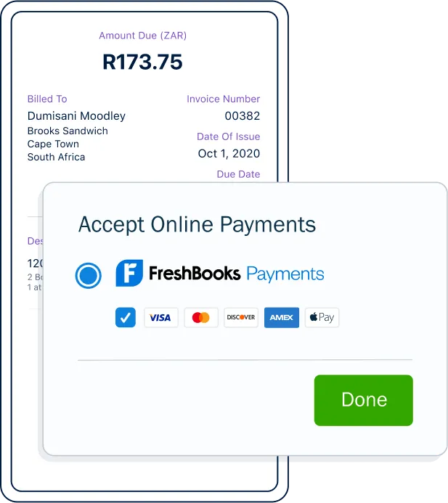This screenshot has width=448, height=503.
Task: Select the Discover card icon
Action: point(241,317)
